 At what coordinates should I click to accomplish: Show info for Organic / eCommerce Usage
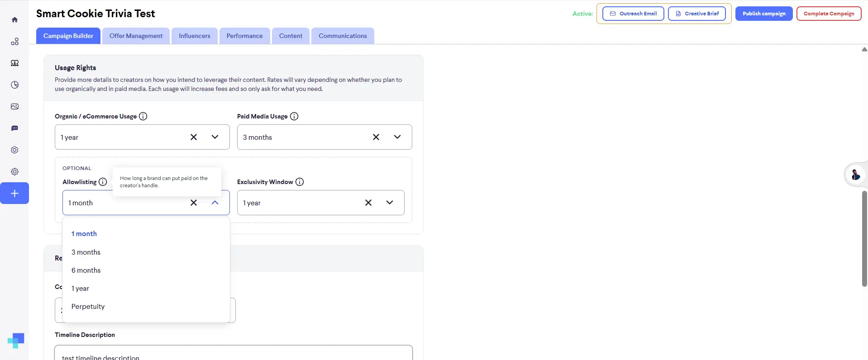tap(143, 116)
